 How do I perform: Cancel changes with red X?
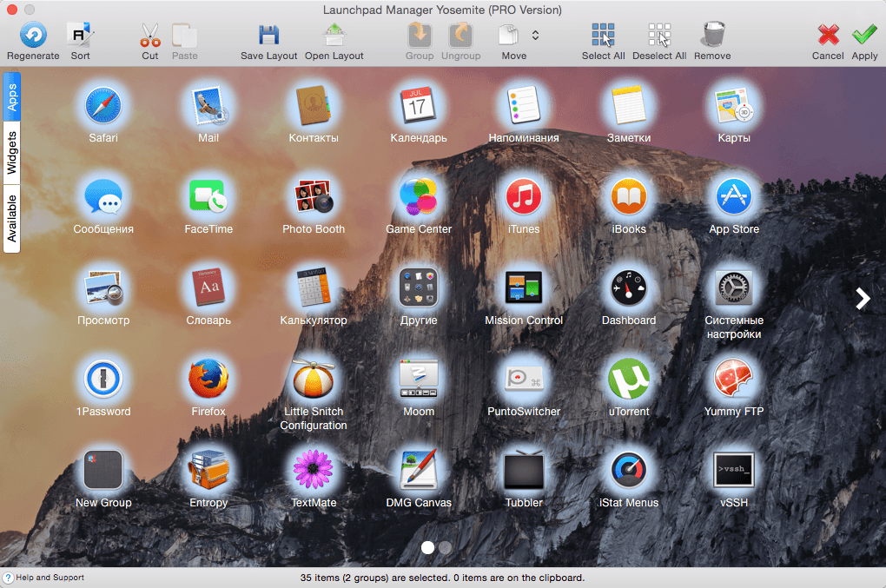[x=829, y=35]
